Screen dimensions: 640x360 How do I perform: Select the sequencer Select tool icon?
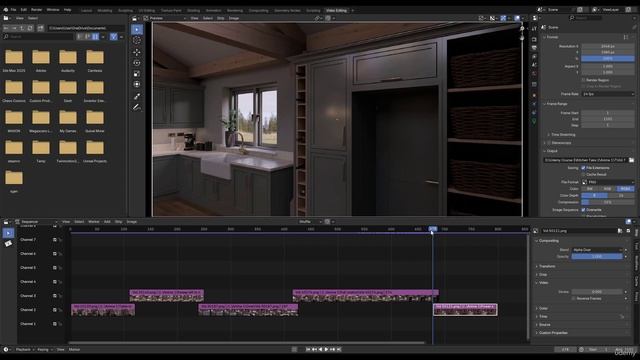8,233
